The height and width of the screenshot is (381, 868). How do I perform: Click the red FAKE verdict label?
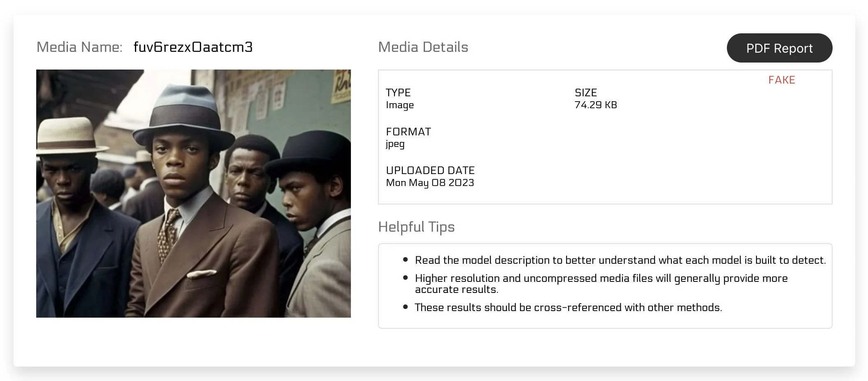click(781, 80)
